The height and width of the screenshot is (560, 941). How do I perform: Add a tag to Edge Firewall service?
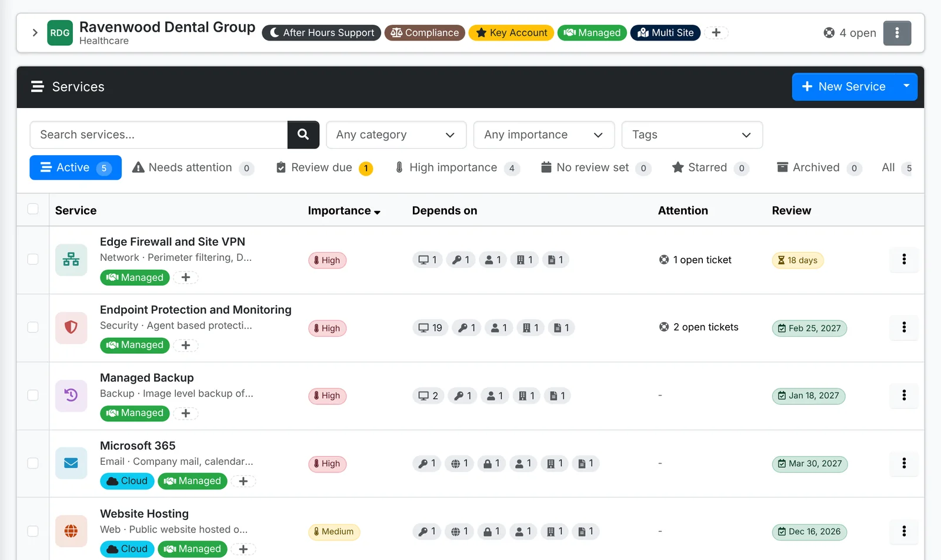[186, 277]
